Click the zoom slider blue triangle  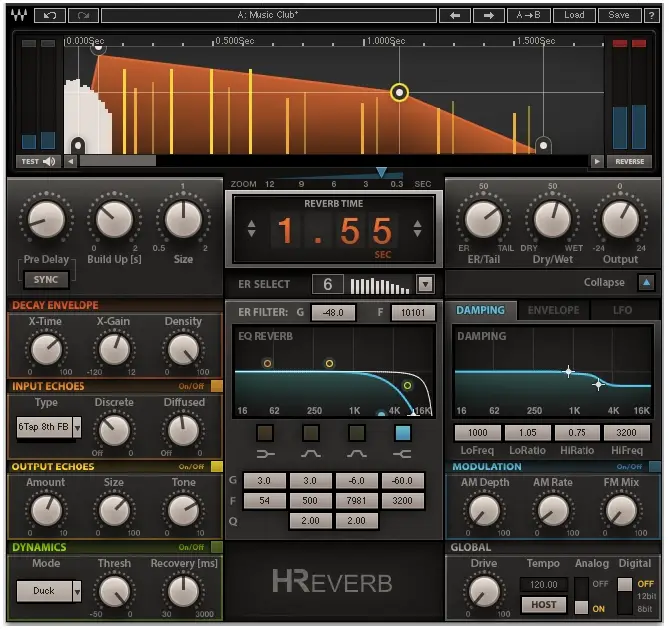pyautogui.click(x=381, y=172)
